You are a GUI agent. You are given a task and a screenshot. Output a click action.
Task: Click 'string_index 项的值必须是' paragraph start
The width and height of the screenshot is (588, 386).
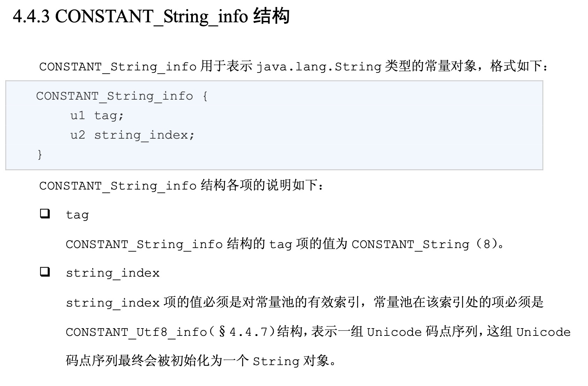coord(153,302)
